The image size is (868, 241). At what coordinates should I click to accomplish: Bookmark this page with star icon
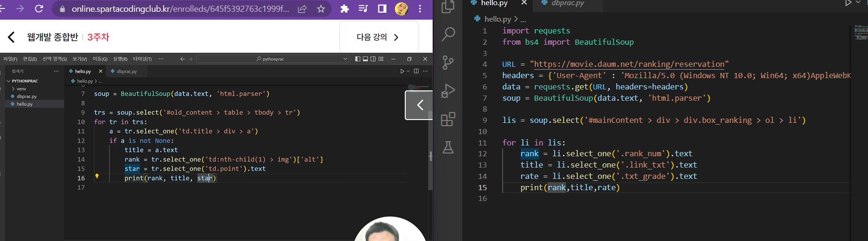(x=321, y=9)
